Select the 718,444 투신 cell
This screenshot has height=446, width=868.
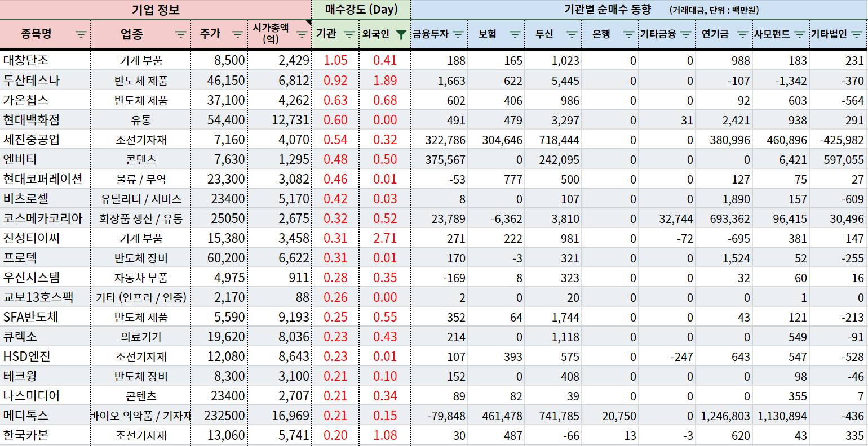553,139
